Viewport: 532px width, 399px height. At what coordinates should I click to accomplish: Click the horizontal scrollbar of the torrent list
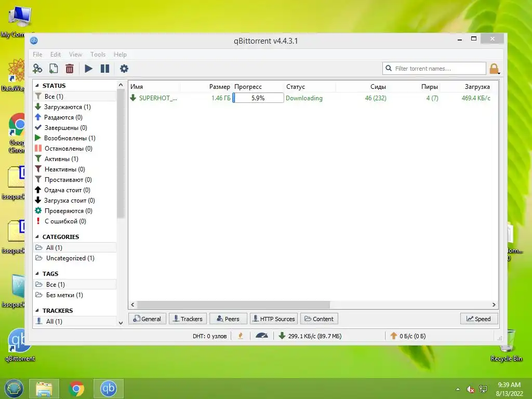point(233,304)
